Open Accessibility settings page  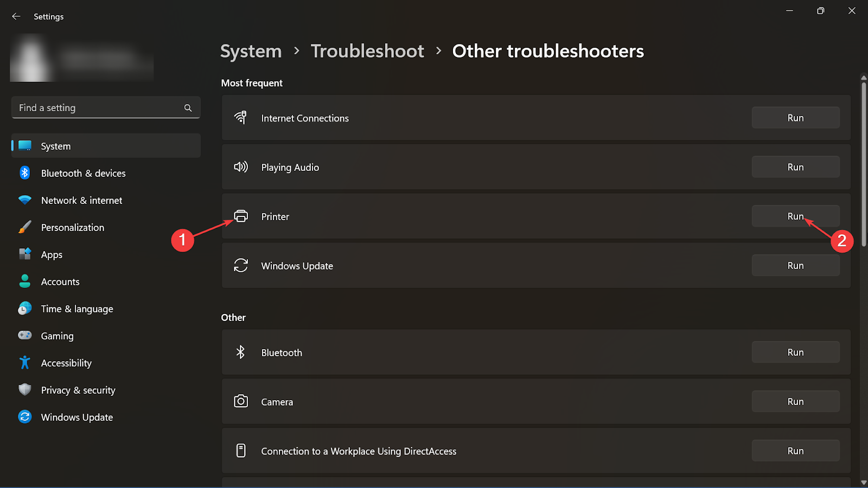tap(106, 363)
